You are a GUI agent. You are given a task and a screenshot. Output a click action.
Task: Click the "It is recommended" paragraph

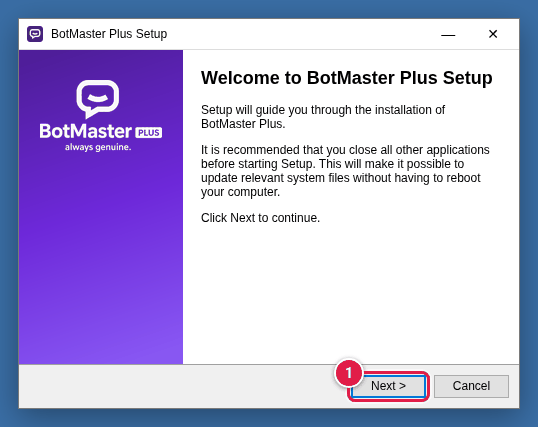pyautogui.click(x=345, y=171)
